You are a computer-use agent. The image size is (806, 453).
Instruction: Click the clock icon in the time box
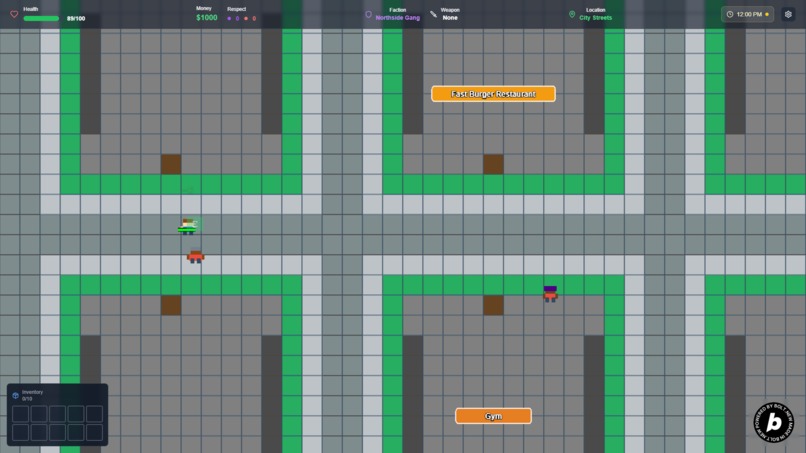coord(730,14)
